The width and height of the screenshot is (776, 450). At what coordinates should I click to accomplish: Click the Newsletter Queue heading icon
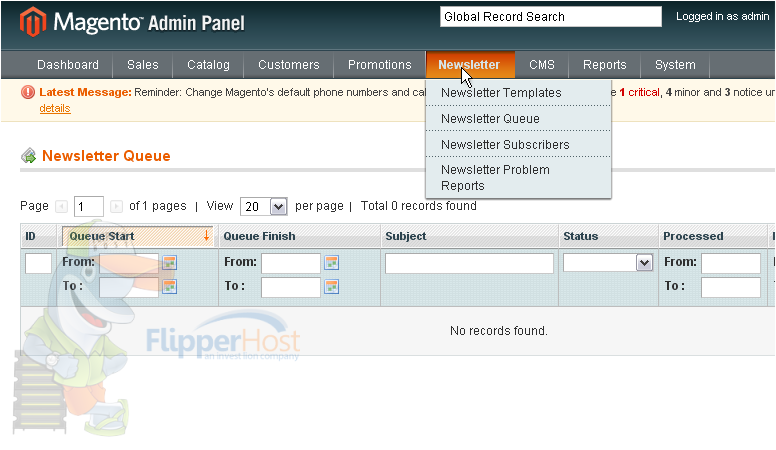29,156
